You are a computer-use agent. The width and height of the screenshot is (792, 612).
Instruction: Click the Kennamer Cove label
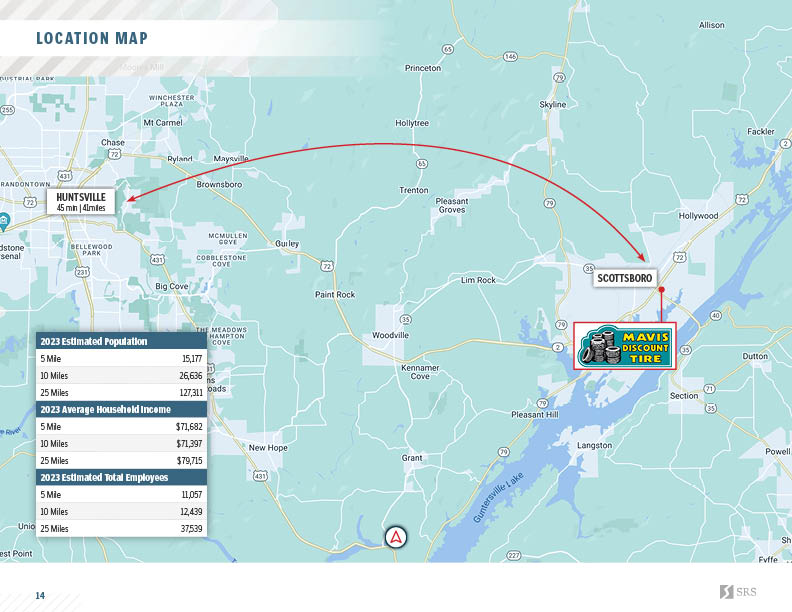click(x=420, y=372)
